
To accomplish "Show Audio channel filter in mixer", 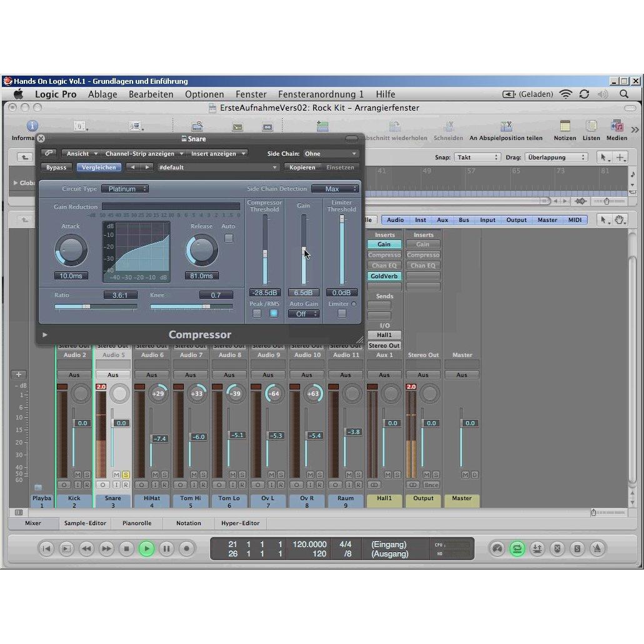I will pyautogui.click(x=395, y=219).
